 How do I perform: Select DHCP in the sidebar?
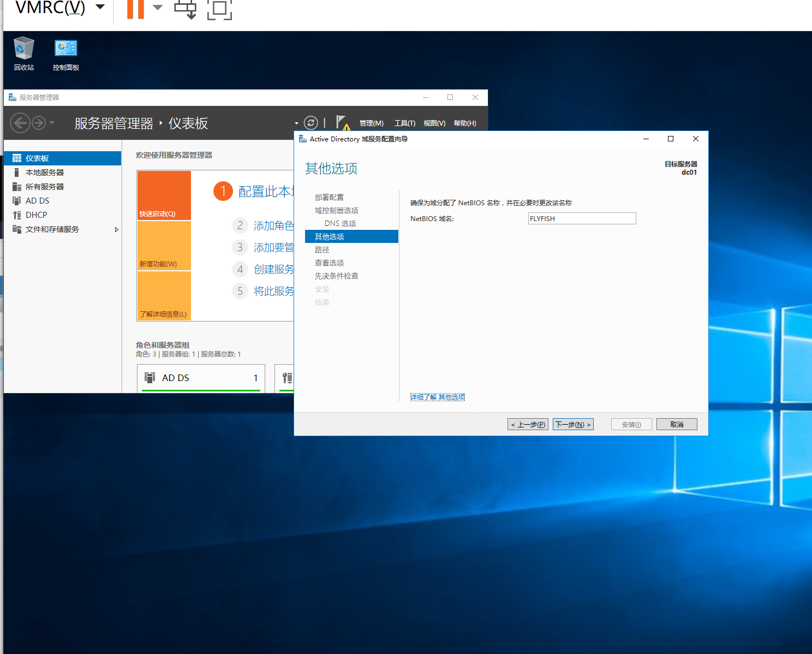62,215
